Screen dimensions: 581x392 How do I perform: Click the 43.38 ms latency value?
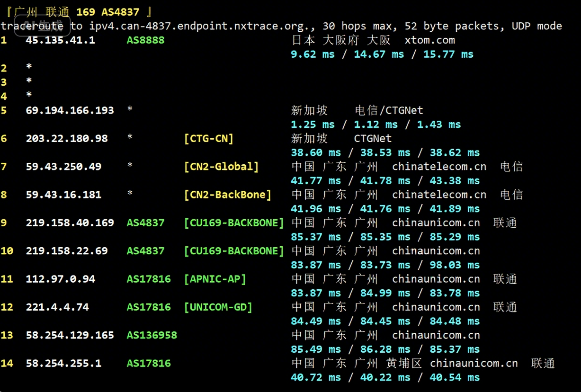click(x=455, y=181)
